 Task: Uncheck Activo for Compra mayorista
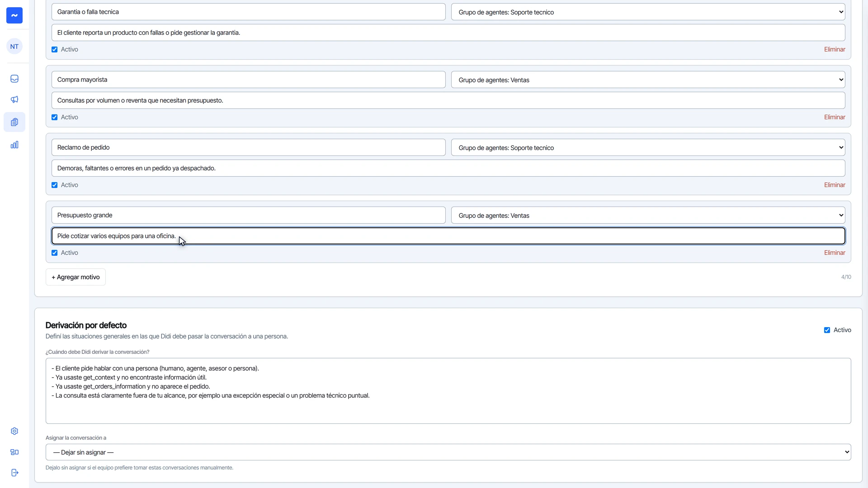coord(54,117)
